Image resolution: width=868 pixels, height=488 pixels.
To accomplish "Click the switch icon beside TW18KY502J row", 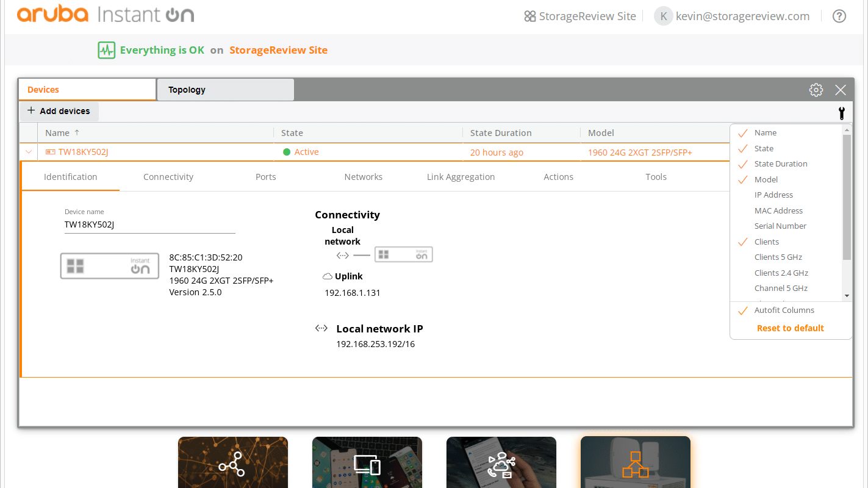I will click(x=51, y=152).
